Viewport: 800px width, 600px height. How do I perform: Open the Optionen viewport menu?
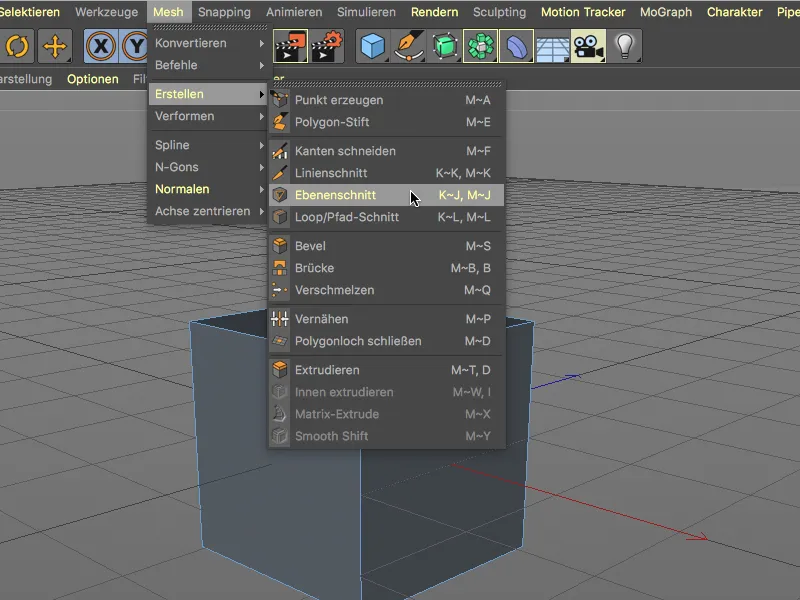click(x=93, y=79)
